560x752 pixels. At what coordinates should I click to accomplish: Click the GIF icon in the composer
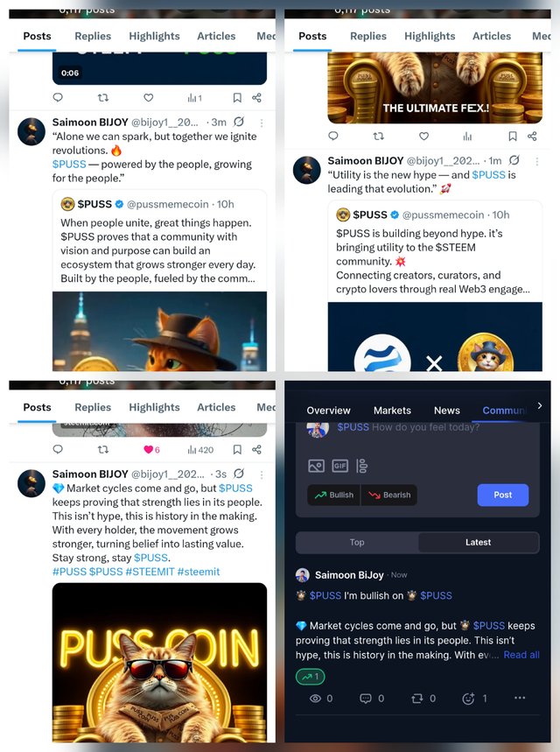pyautogui.click(x=339, y=466)
